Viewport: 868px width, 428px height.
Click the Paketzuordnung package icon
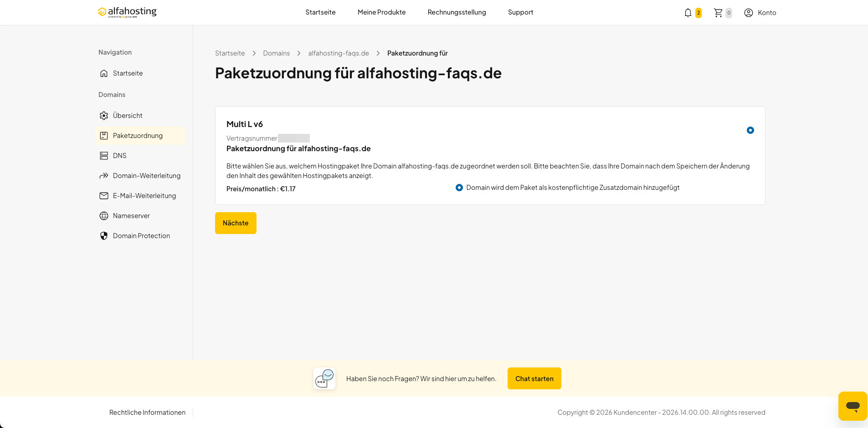(x=104, y=136)
